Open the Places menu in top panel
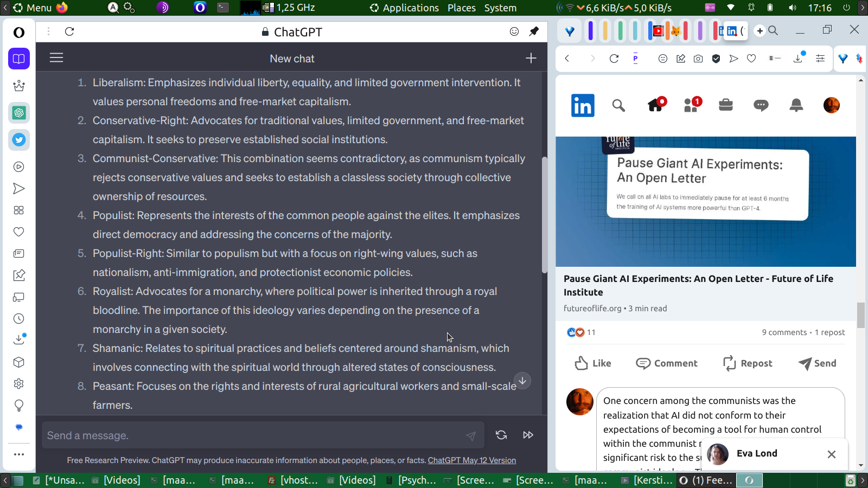This screenshot has height=488, width=868. tap(462, 8)
